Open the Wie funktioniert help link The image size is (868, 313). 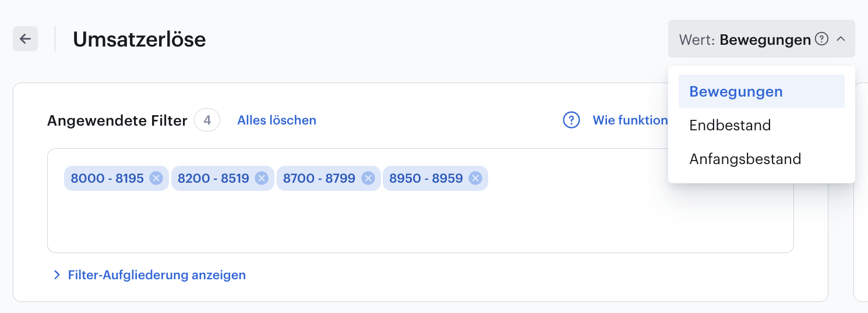(630, 120)
